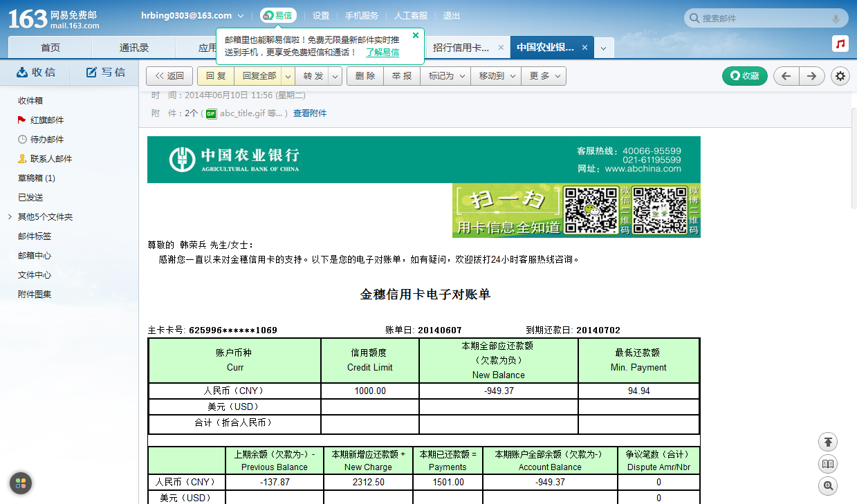Open the music note icon
This screenshot has height=504, width=857.
coord(840,44)
